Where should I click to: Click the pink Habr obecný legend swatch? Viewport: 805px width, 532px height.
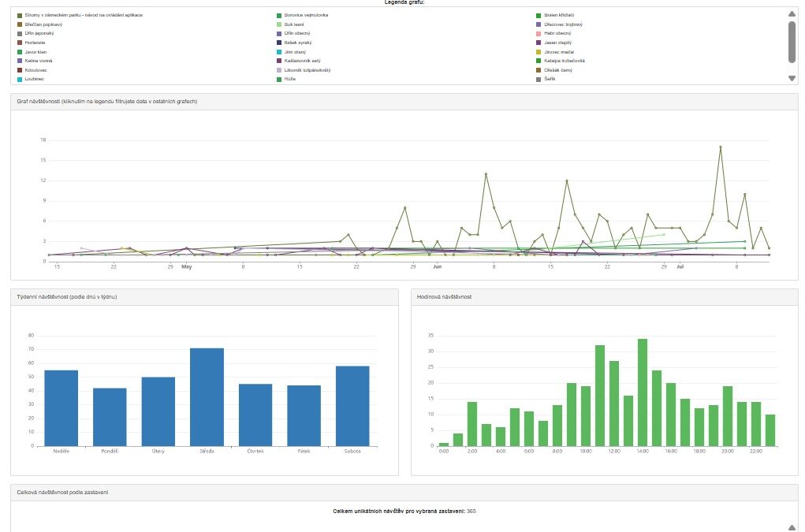(539, 33)
